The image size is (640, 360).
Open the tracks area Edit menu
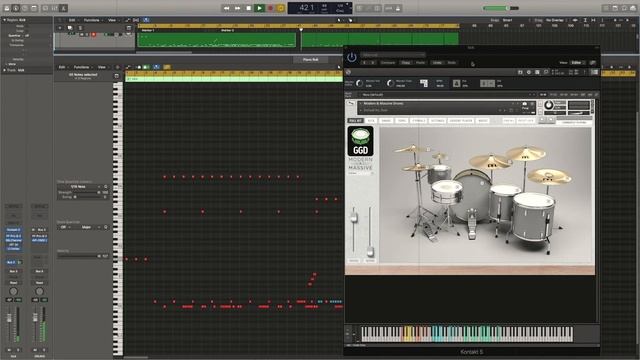pyautogui.click(x=72, y=20)
